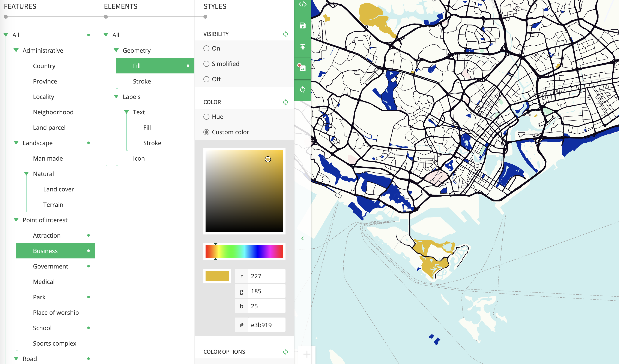Click the upload/import icon
Image resolution: width=619 pixels, height=364 pixels.
[x=302, y=47]
